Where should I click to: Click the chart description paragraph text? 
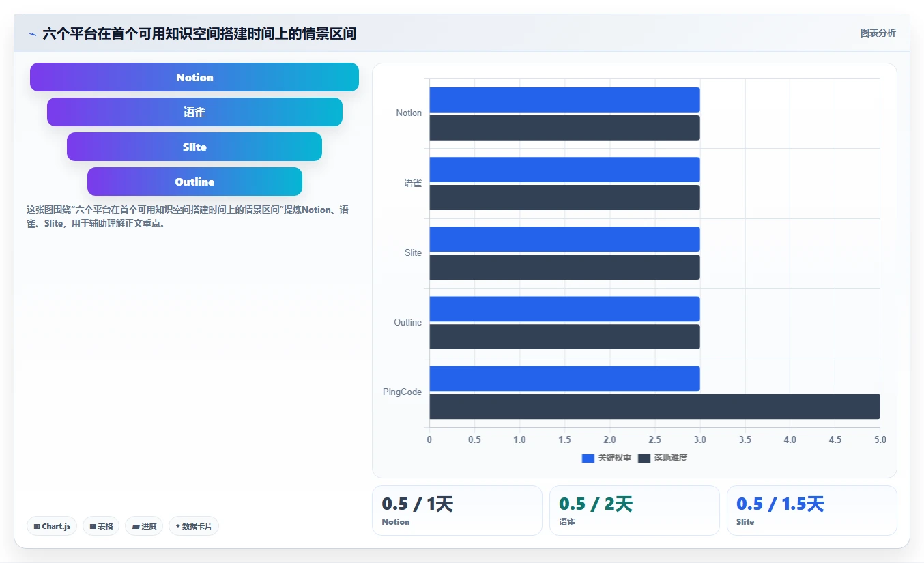(x=188, y=216)
